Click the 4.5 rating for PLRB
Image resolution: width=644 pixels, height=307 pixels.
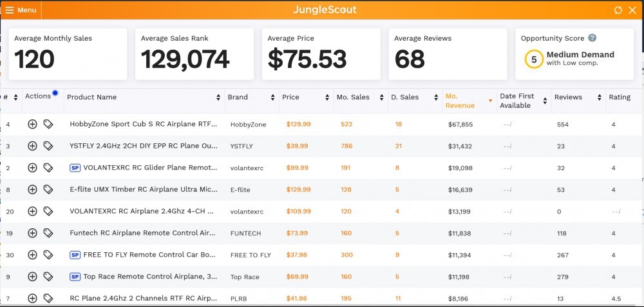[x=616, y=299]
